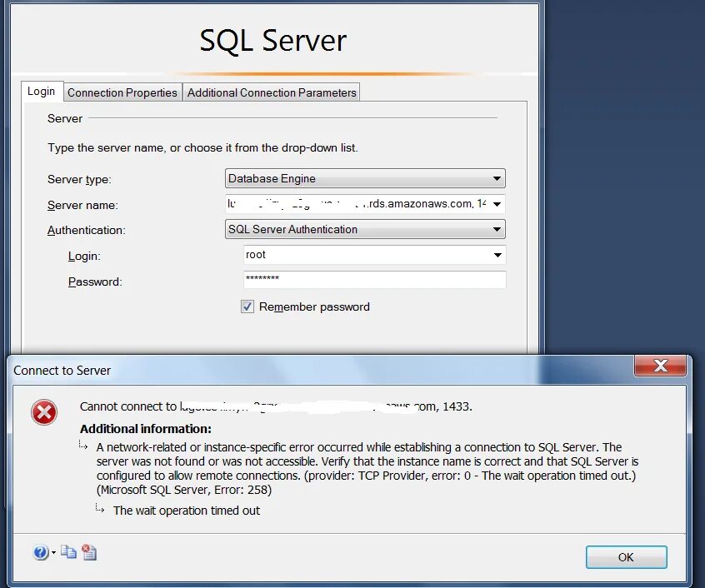Click the SQL Server title heading
This screenshot has width=705, height=588.
273,41
